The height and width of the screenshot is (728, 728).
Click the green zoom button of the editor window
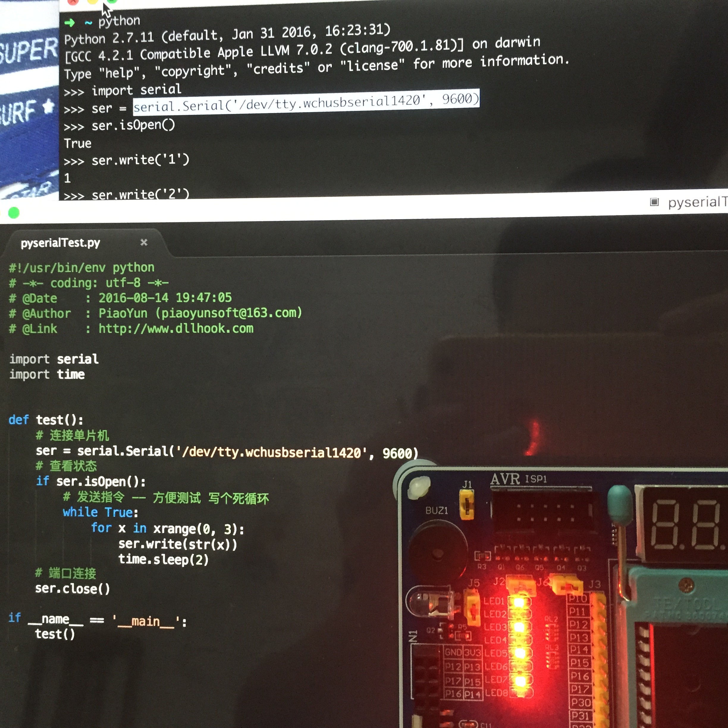coord(14,213)
